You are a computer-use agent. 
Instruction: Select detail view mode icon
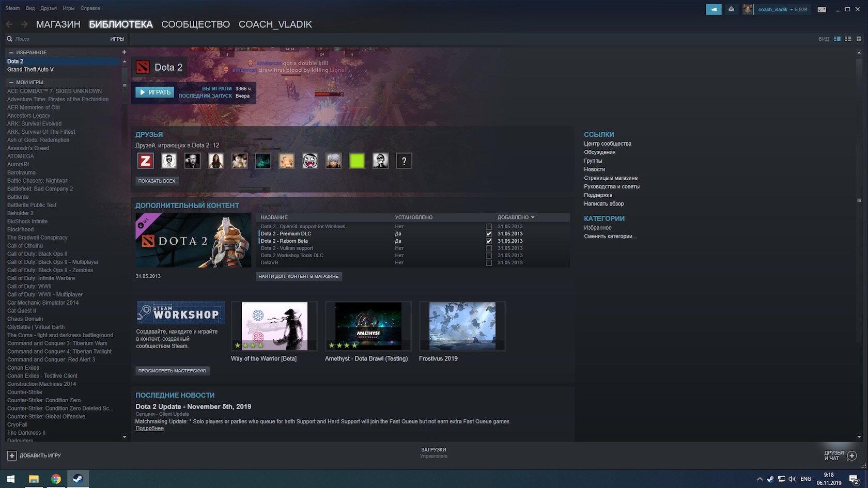coord(837,39)
